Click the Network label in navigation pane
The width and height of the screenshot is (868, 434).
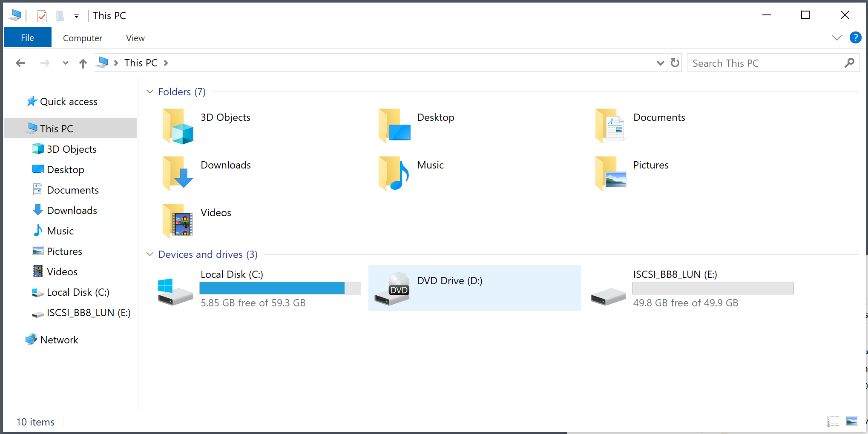pyautogui.click(x=59, y=340)
